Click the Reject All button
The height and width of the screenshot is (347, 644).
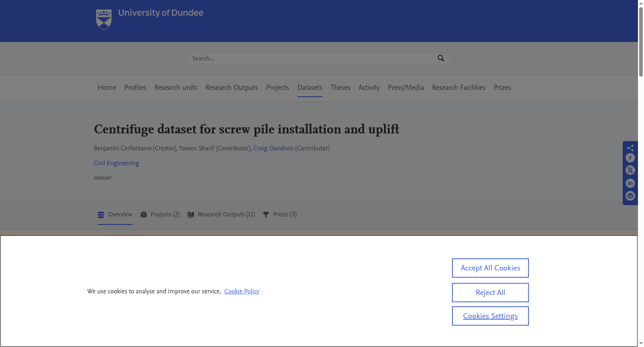click(x=490, y=293)
